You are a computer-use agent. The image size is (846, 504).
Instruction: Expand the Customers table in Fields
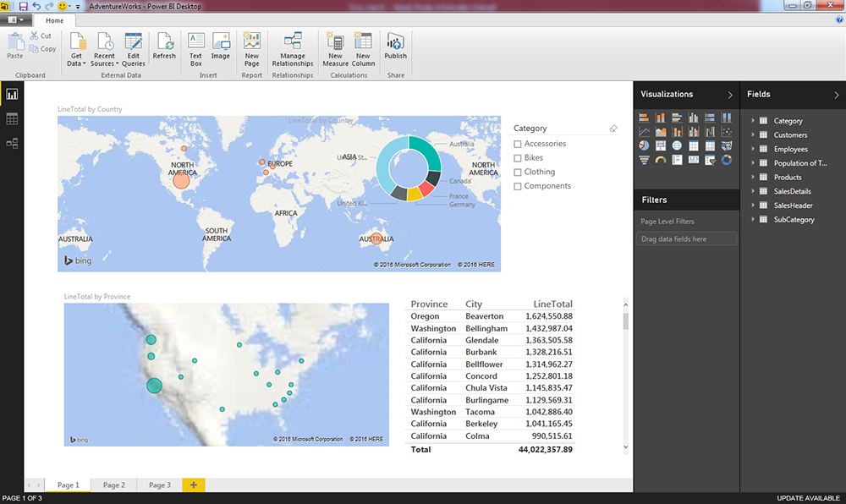pyautogui.click(x=753, y=134)
